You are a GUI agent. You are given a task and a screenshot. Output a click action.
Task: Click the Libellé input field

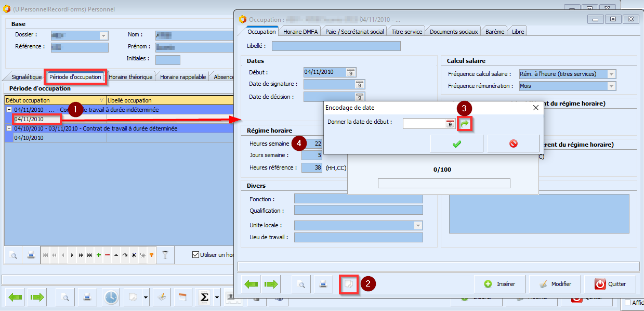click(336, 46)
